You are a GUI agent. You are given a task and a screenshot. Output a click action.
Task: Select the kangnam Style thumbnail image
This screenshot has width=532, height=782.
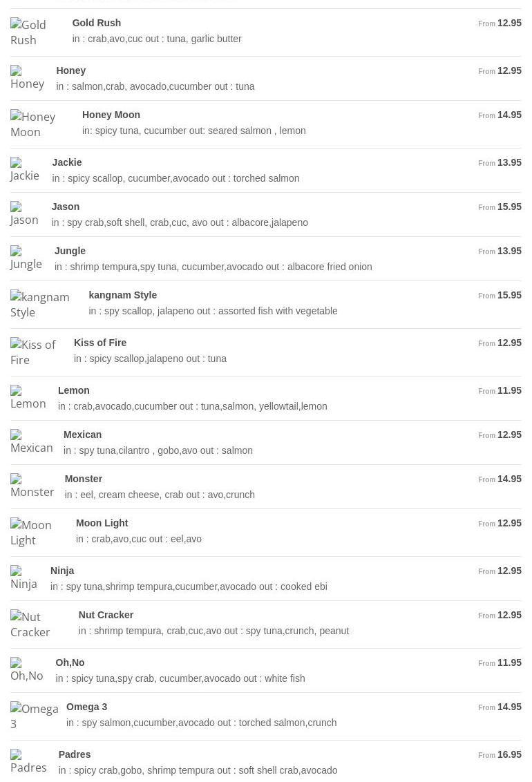click(40, 305)
